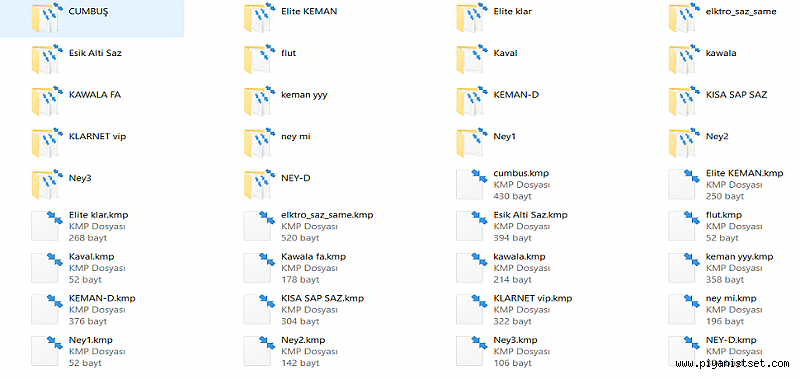Click the '394 bayt' size text
Image resolution: width=800 pixels, height=379 pixels.
[x=512, y=238]
